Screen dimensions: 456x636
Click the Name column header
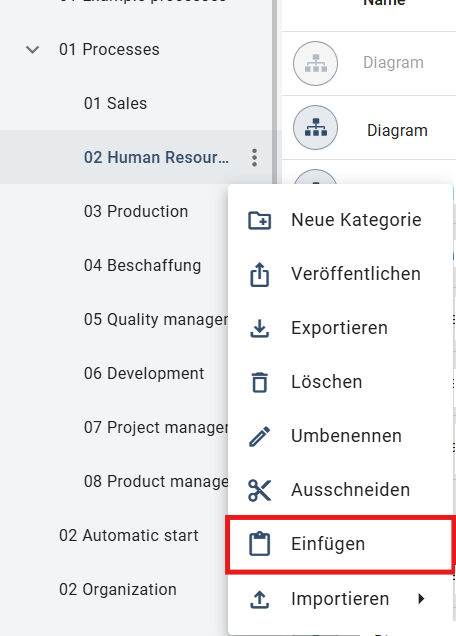(x=384, y=2)
